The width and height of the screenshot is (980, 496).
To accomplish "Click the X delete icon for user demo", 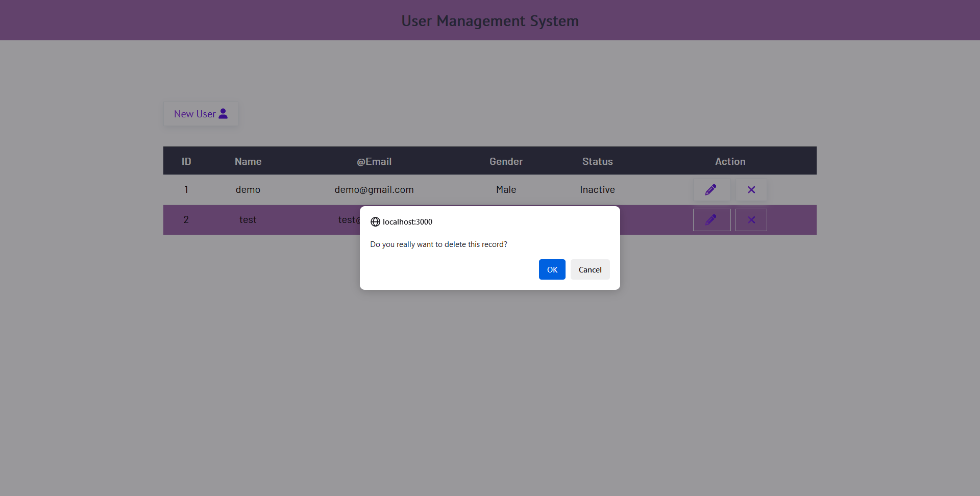I will click(751, 189).
